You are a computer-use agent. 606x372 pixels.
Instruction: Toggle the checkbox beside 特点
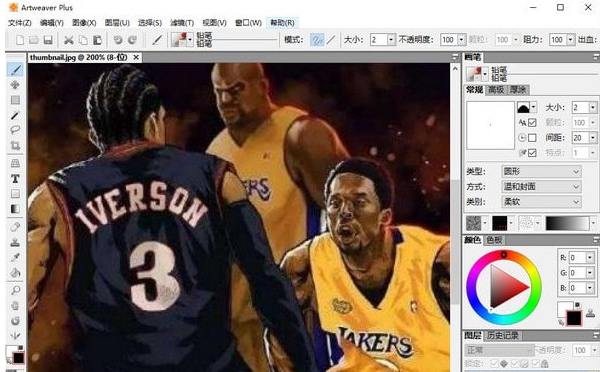[x=532, y=153]
